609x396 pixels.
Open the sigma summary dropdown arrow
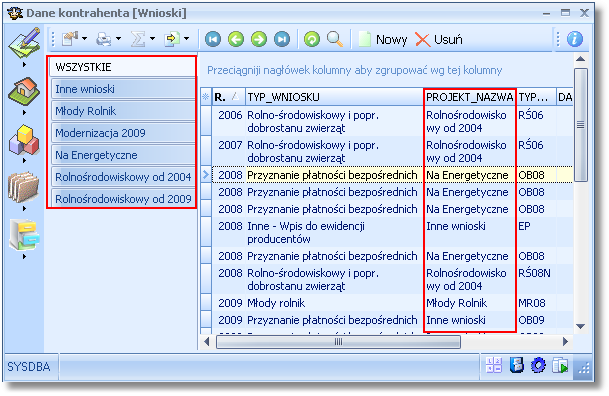[152, 39]
